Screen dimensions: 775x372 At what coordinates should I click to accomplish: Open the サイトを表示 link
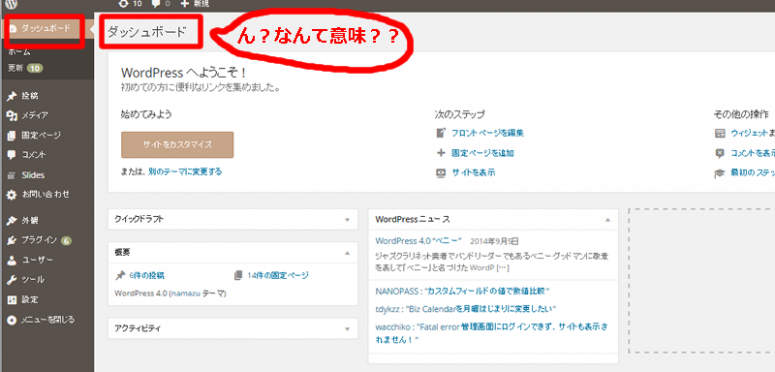point(474,172)
